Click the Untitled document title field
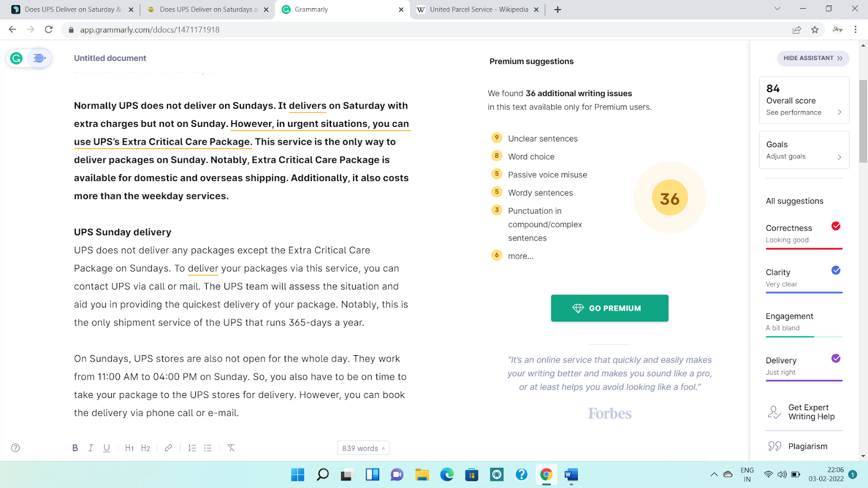Viewport: 868px width, 488px height. (x=110, y=58)
